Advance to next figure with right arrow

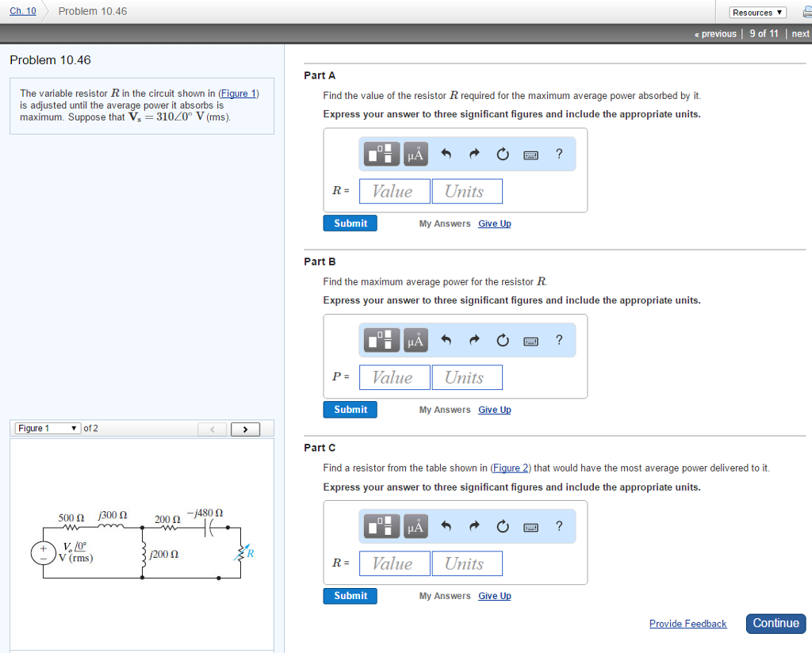[x=245, y=429]
